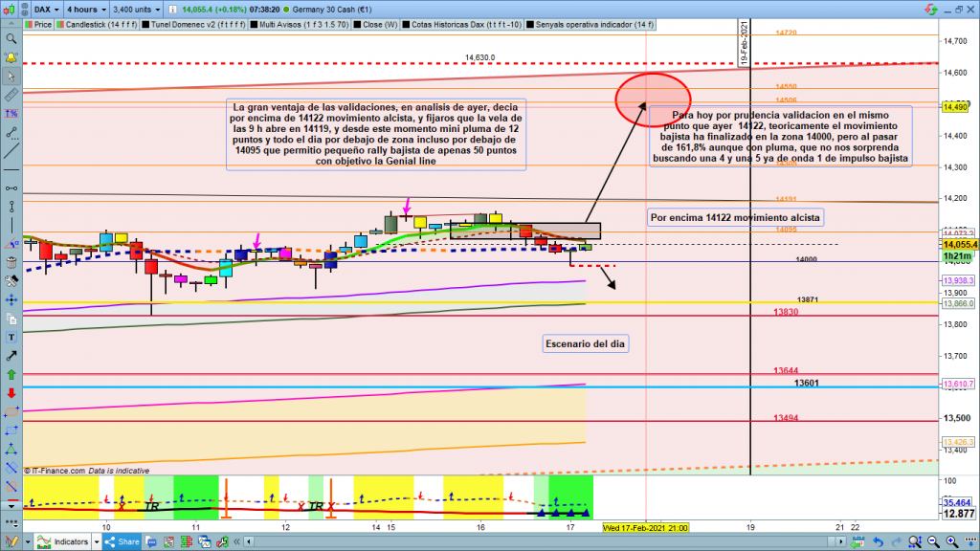The height and width of the screenshot is (551, 980).
Task: Click the Share button
Action: click(x=122, y=540)
